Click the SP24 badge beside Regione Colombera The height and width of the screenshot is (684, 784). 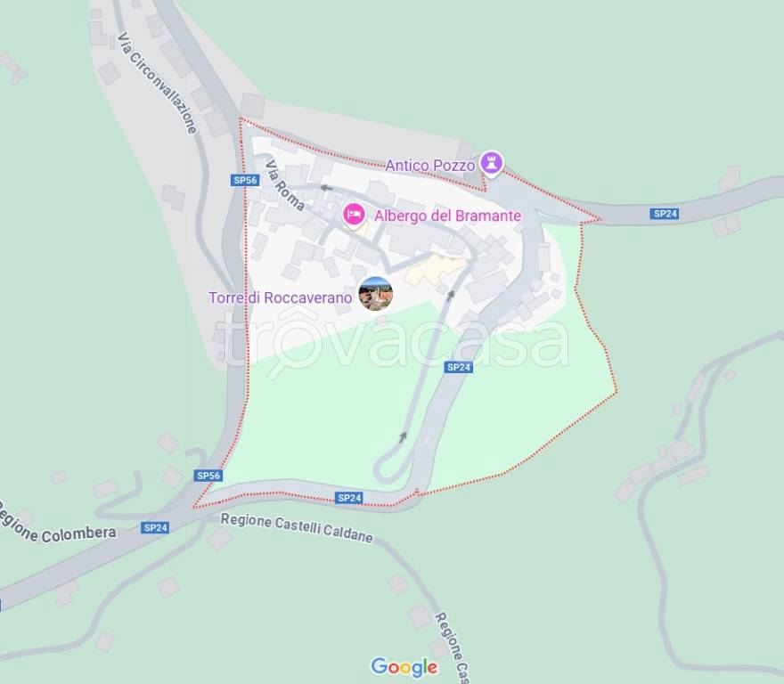[x=155, y=527]
